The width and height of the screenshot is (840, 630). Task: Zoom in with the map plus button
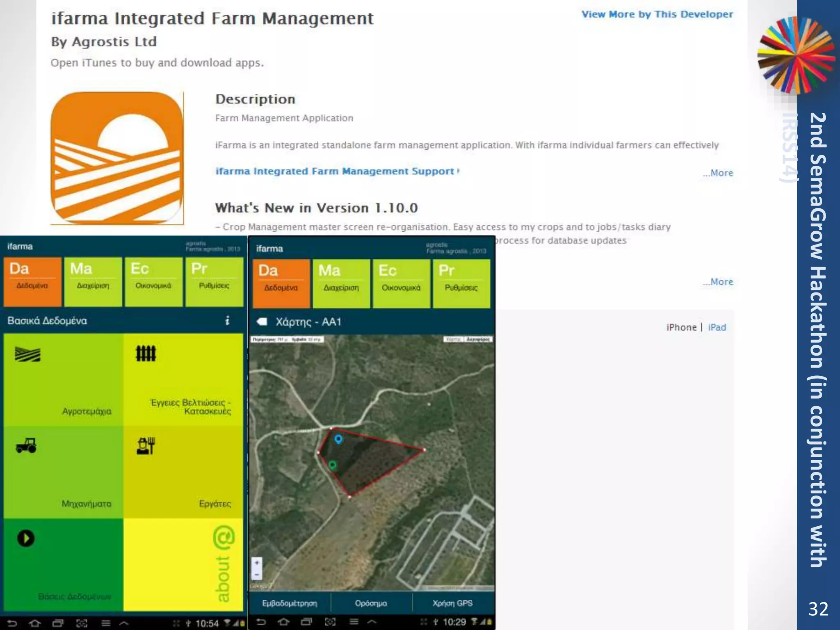pyautogui.click(x=257, y=563)
